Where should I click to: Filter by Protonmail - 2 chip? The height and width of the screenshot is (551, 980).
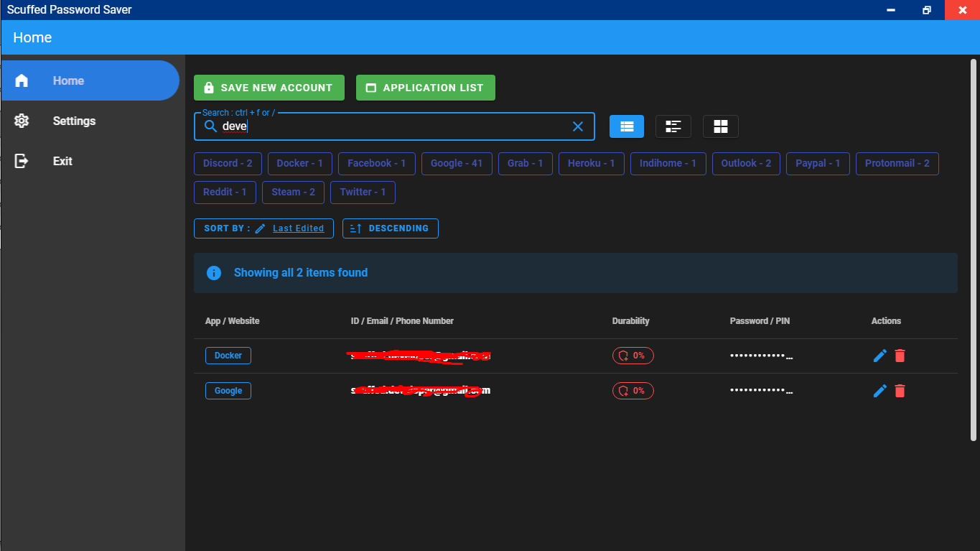(897, 163)
